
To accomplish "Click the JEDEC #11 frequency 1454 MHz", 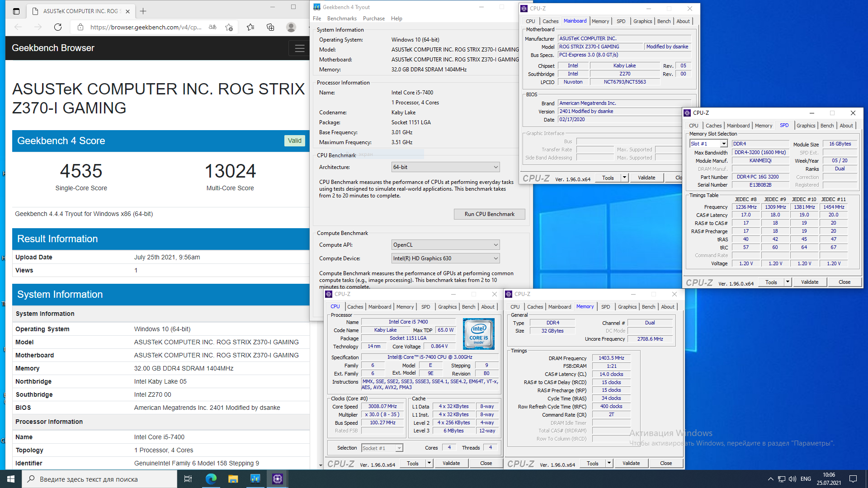I will tap(834, 207).
